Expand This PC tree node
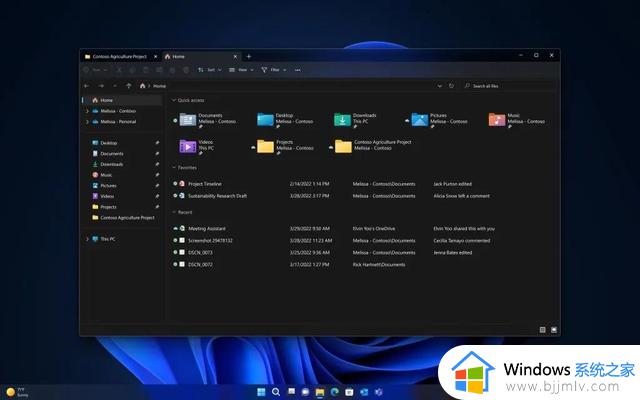Screen dimensions: 640x400 click(87, 239)
